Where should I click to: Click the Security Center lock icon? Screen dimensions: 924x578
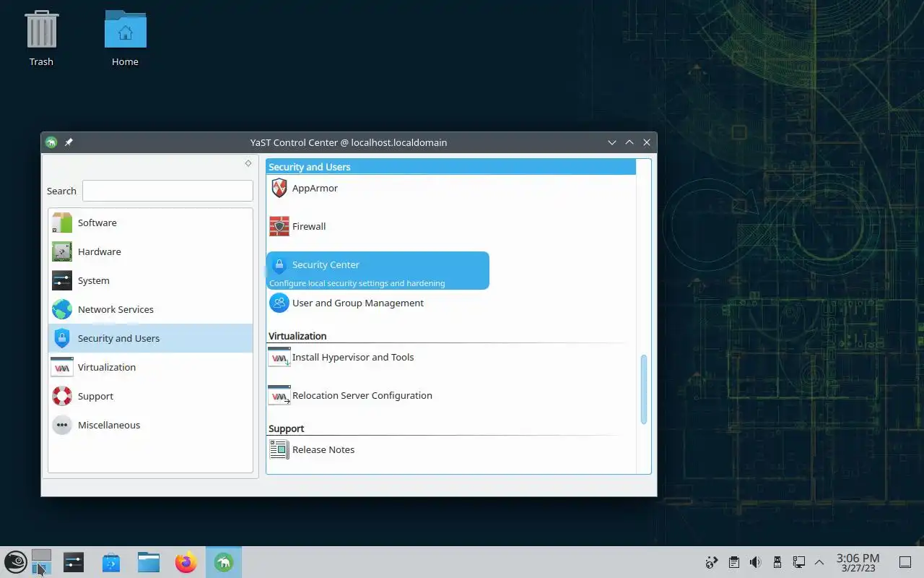click(279, 265)
